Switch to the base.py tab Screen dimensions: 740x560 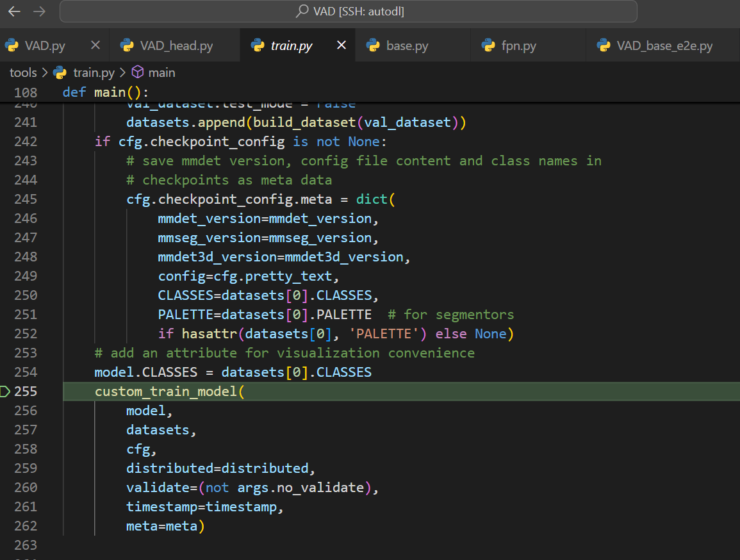[x=407, y=45]
